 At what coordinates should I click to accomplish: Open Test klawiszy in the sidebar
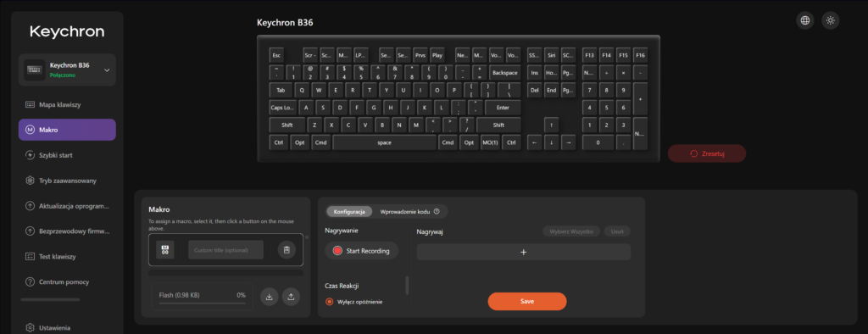coord(67,257)
